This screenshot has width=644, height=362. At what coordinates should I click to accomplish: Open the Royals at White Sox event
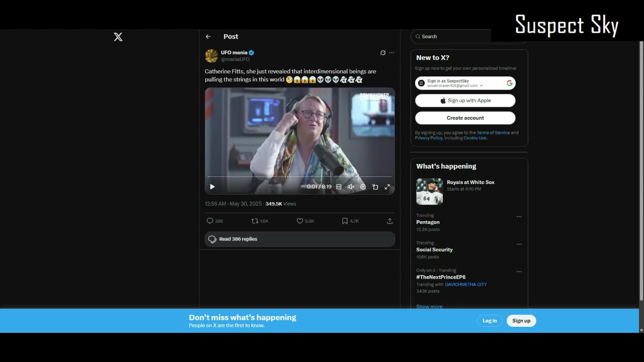pyautogui.click(x=470, y=183)
